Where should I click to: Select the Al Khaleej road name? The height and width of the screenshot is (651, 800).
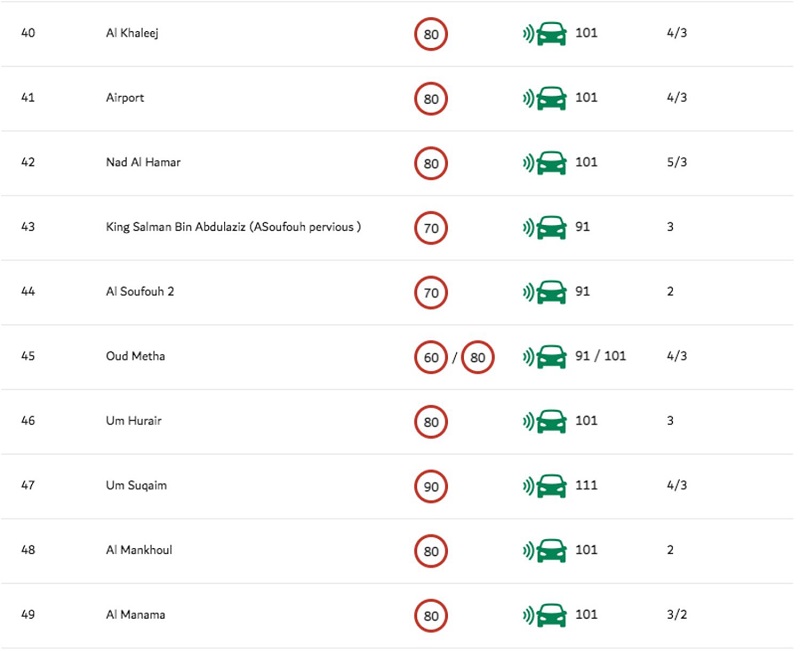tap(132, 33)
